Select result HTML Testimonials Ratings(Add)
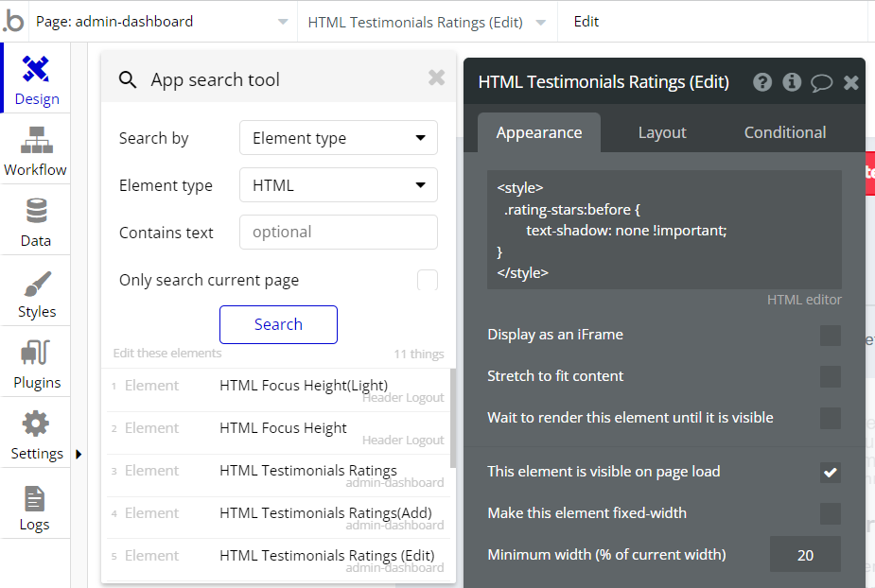This screenshot has height=588, width=875. (278, 518)
